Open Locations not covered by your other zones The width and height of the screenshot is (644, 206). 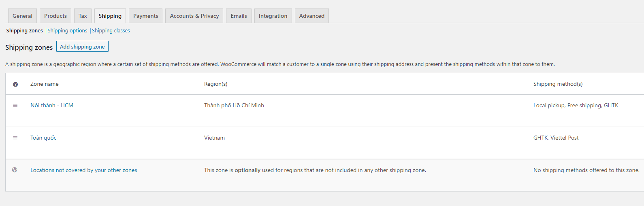tap(84, 170)
